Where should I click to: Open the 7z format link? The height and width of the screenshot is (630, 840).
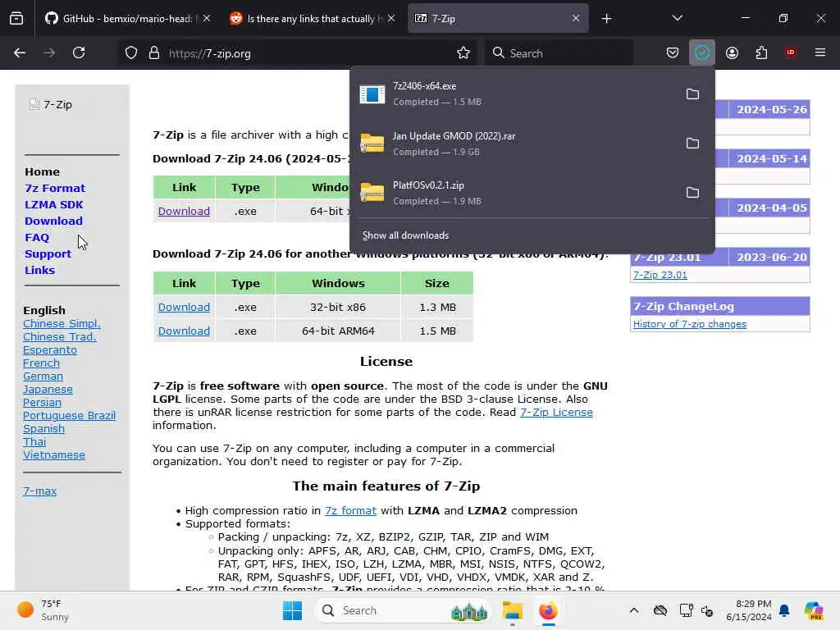click(x=350, y=511)
